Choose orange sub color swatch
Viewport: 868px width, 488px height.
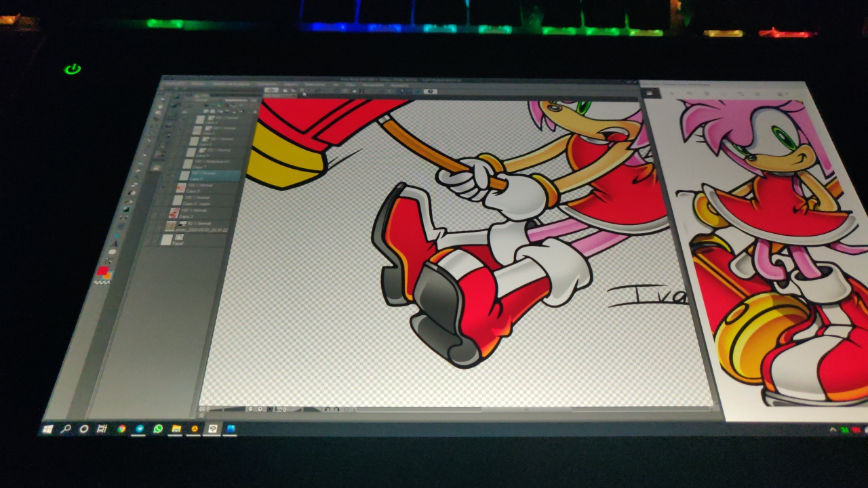108,276
